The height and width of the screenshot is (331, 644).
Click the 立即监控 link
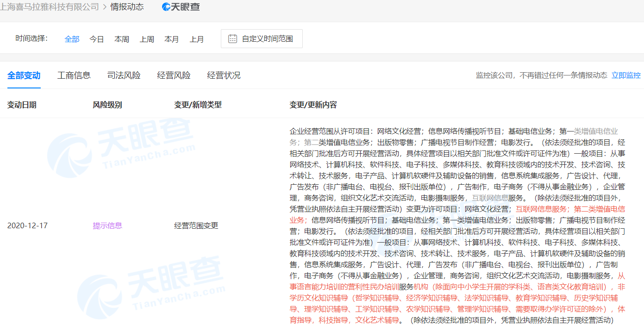point(626,75)
